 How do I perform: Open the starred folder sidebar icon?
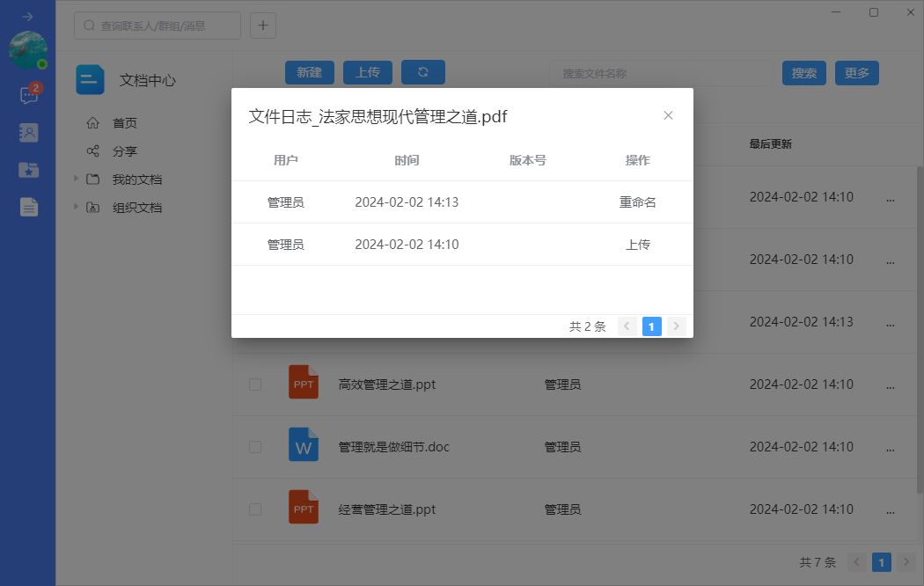tap(28, 170)
